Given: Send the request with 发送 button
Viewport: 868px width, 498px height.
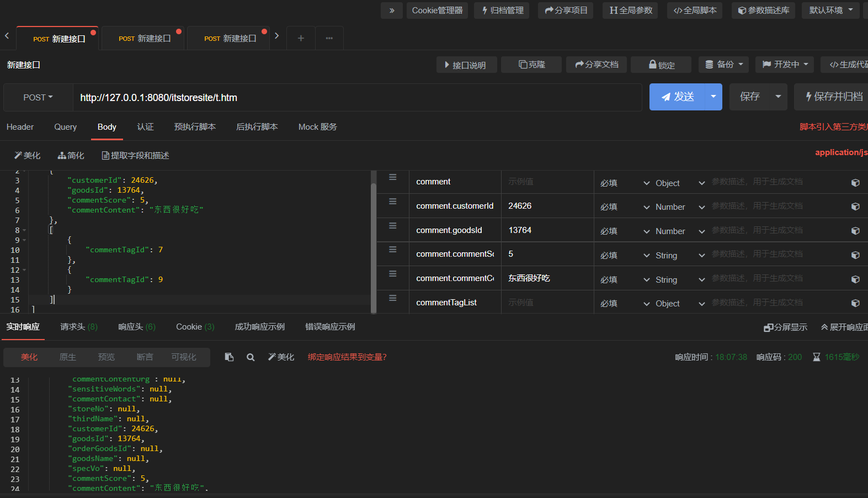Looking at the screenshot, I should [677, 97].
